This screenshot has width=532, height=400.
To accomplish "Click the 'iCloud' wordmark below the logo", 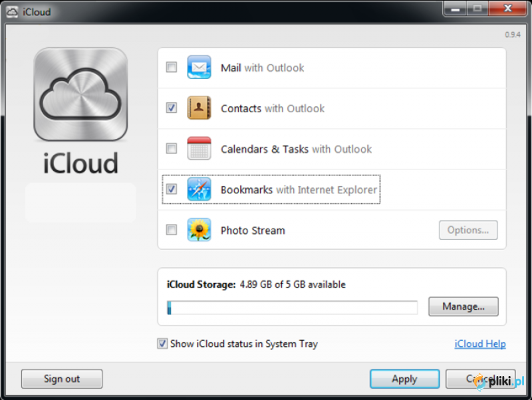I will [80, 163].
